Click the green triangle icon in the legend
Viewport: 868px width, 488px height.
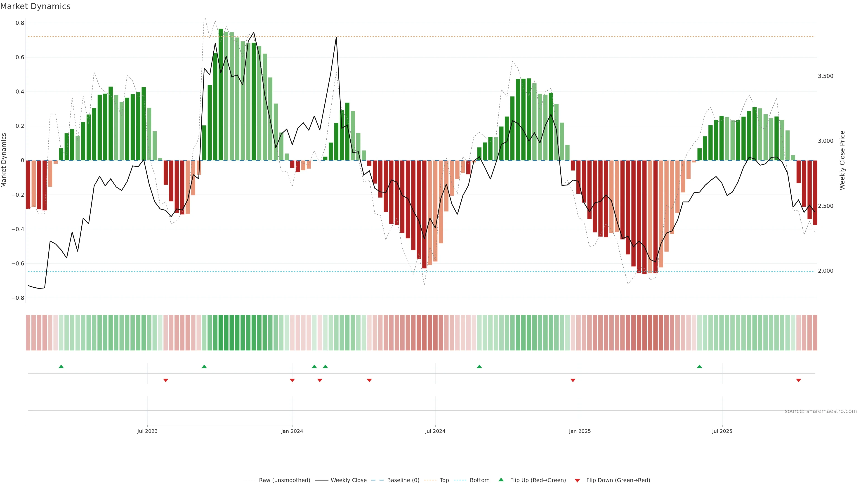501,480
